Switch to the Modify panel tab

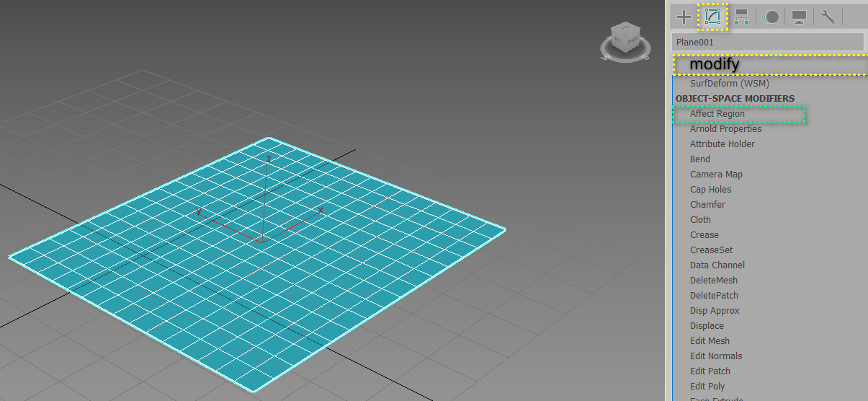pyautogui.click(x=712, y=17)
